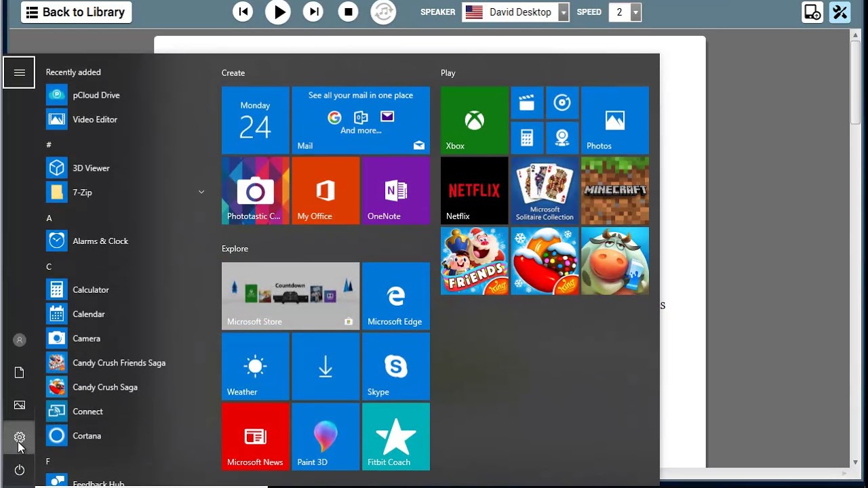Open the Netflix tile
This screenshot has height=488, width=868.
(x=475, y=190)
